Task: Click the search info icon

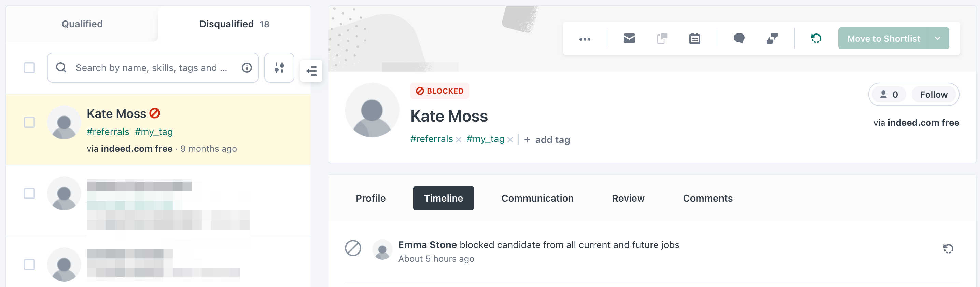Action: coord(247,68)
